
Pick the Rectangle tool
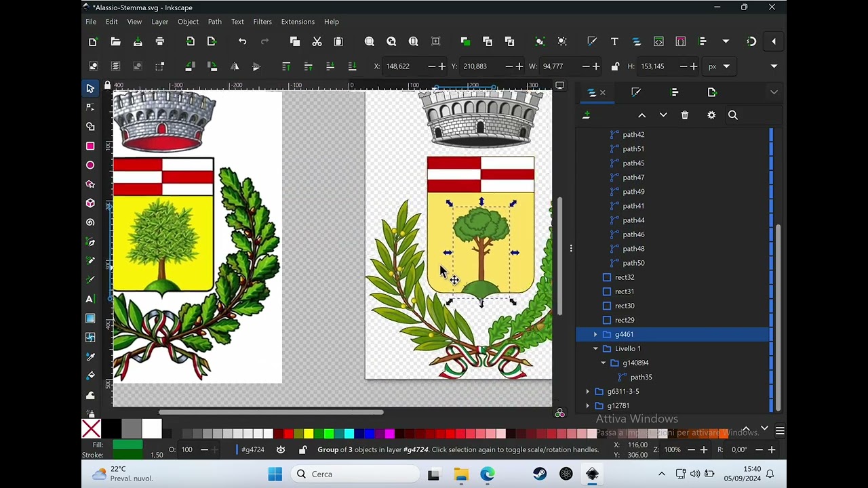click(x=90, y=146)
